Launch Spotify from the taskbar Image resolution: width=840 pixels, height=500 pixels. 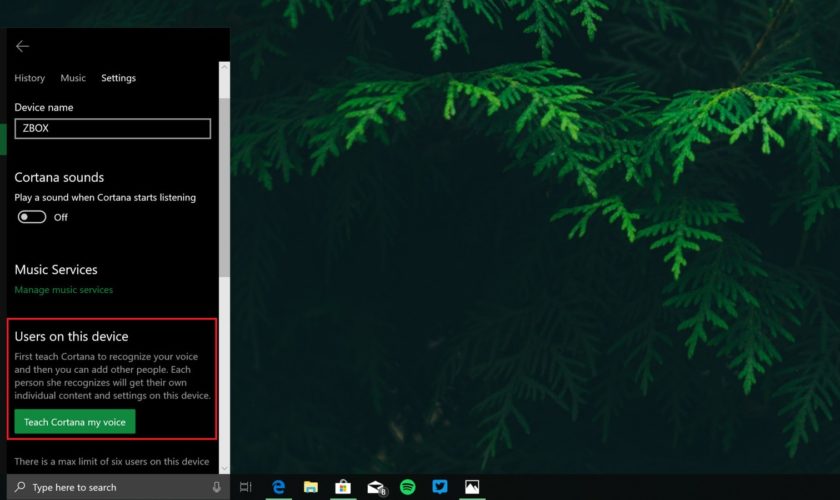408,487
